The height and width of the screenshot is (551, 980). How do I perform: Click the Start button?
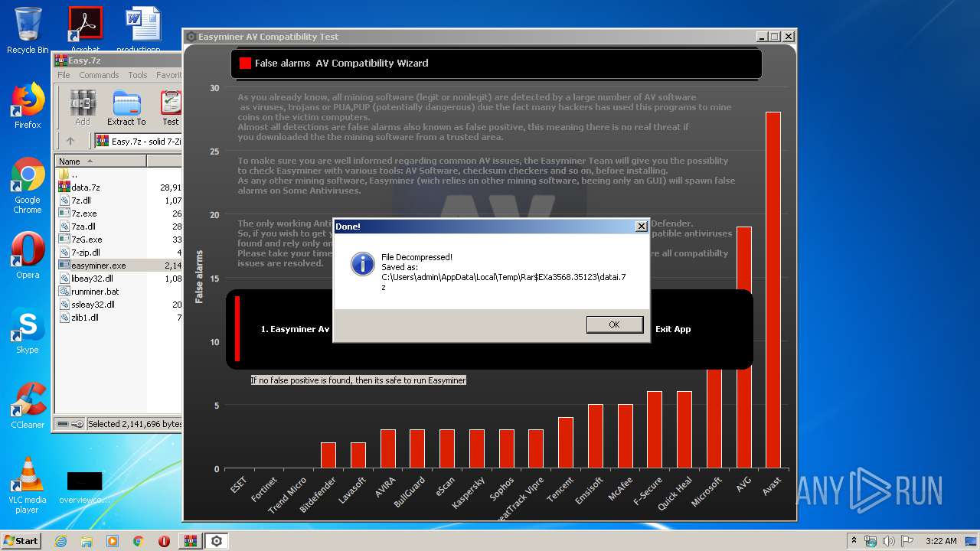[21, 541]
